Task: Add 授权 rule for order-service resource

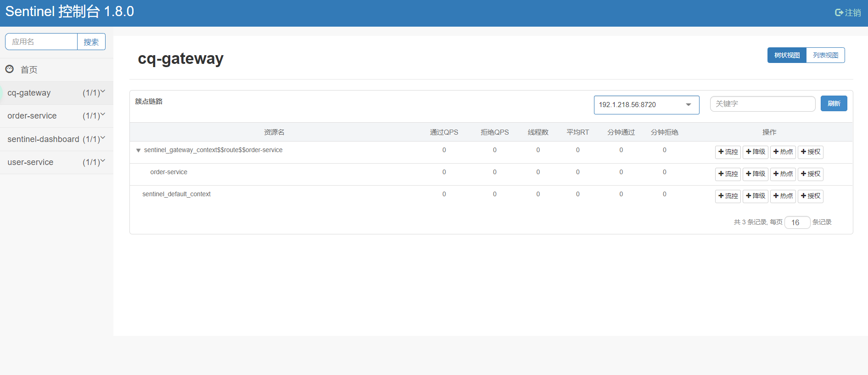Action: [x=810, y=174]
